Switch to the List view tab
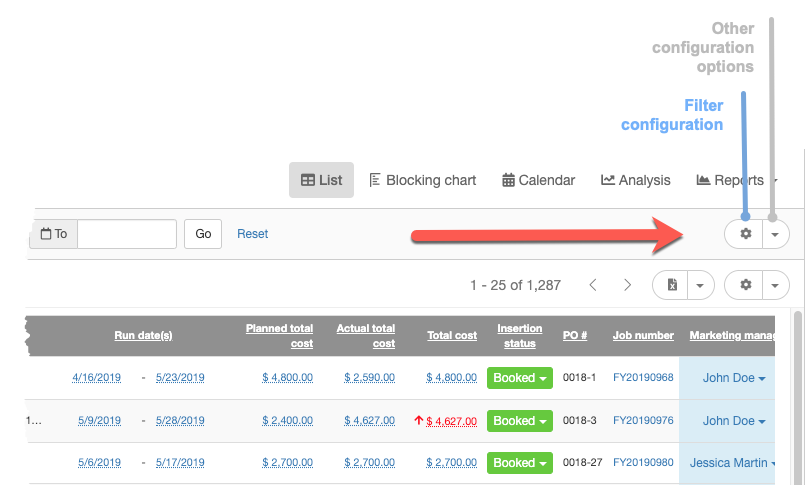Image resolution: width=805 pixels, height=485 pixels. [x=321, y=180]
